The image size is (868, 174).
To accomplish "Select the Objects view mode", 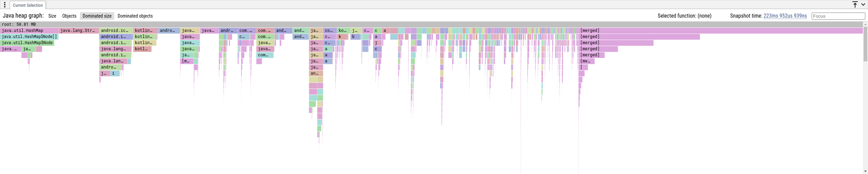I will (x=69, y=16).
